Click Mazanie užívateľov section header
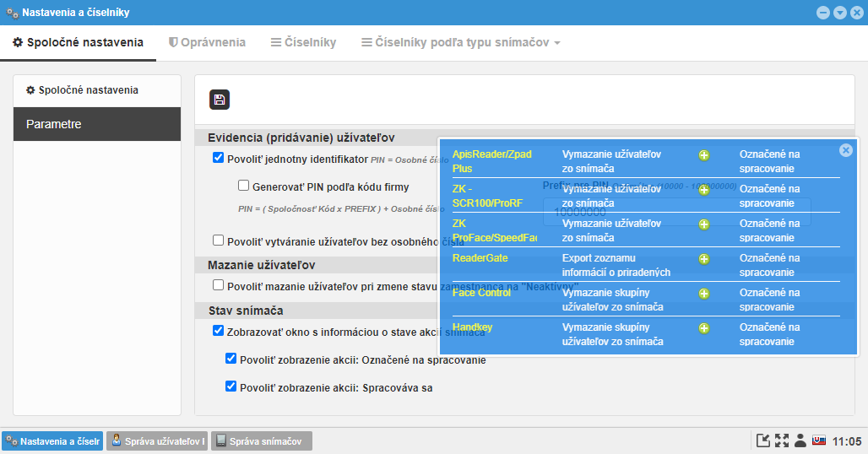The width and height of the screenshot is (868, 454). [x=261, y=266]
